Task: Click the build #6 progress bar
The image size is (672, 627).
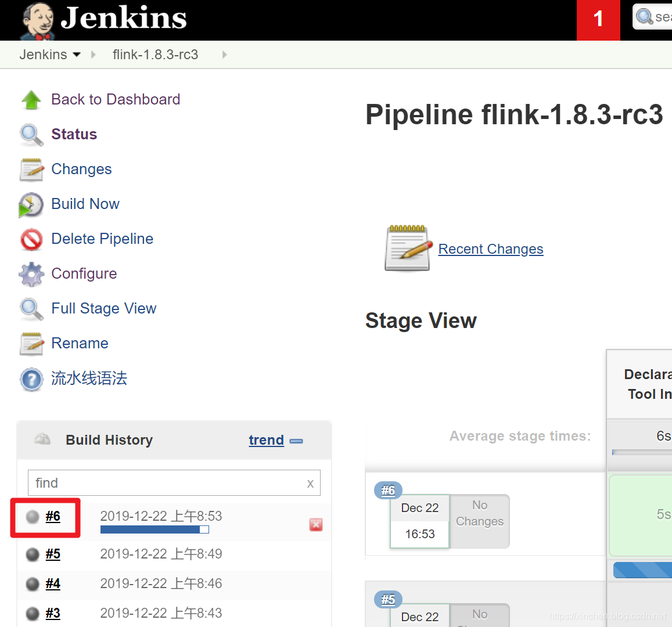Action: [x=154, y=530]
